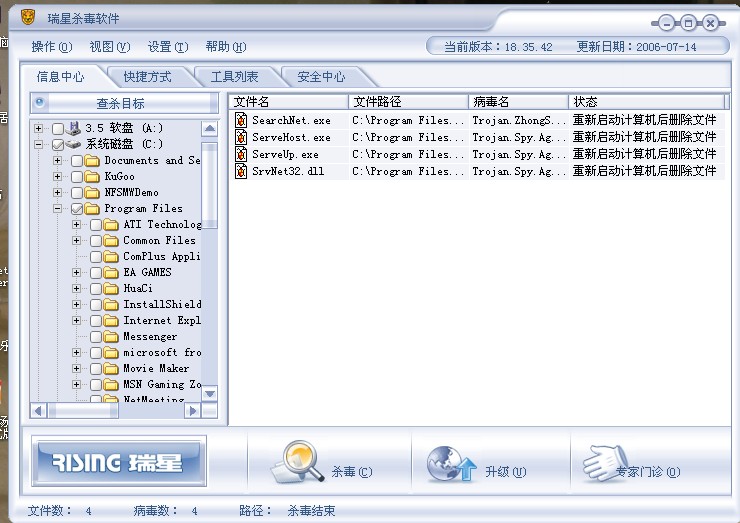
Task: Check the 3.5 floppy A: drive checkbox
Action: tap(58, 128)
